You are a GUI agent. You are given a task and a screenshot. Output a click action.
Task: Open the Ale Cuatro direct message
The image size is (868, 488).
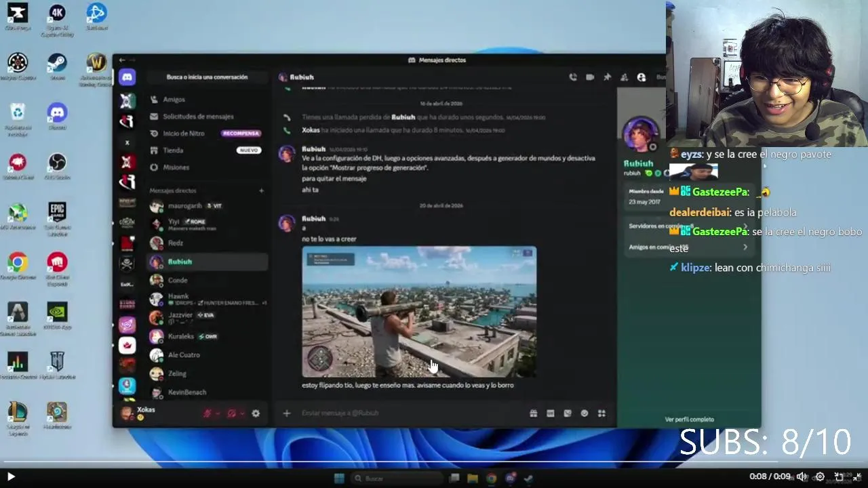[208, 354]
